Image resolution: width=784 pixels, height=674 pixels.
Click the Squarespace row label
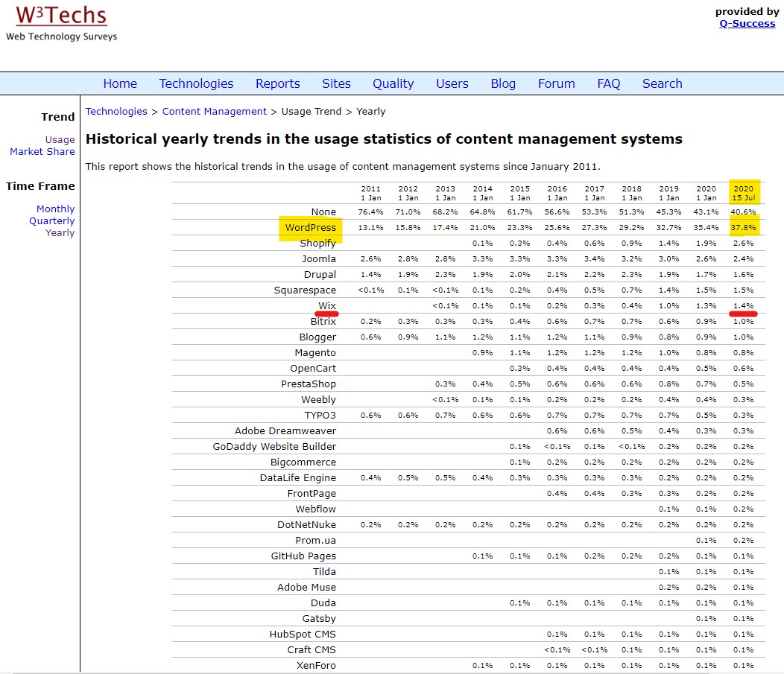pyautogui.click(x=305, y=290)
